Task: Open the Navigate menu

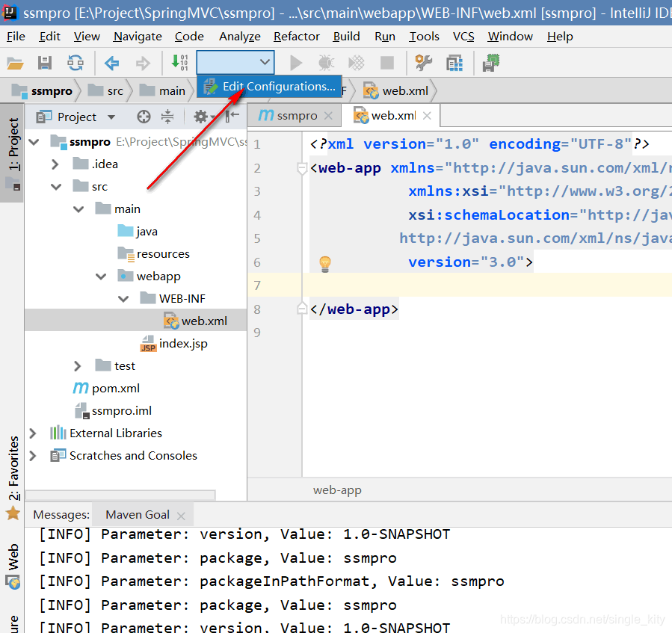Action: coord(138,37)
